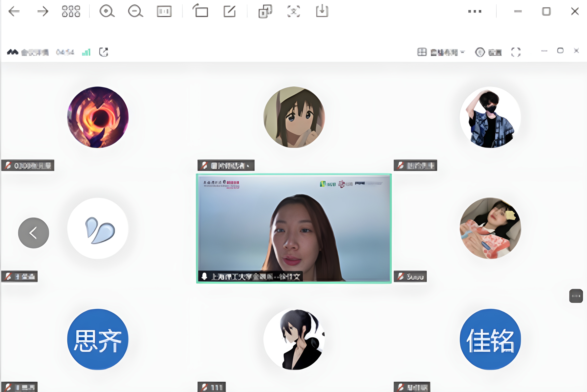Show image at actual 1:1 size
The height and width of the screenshot is (392, 587).
[x=164, y=11]
